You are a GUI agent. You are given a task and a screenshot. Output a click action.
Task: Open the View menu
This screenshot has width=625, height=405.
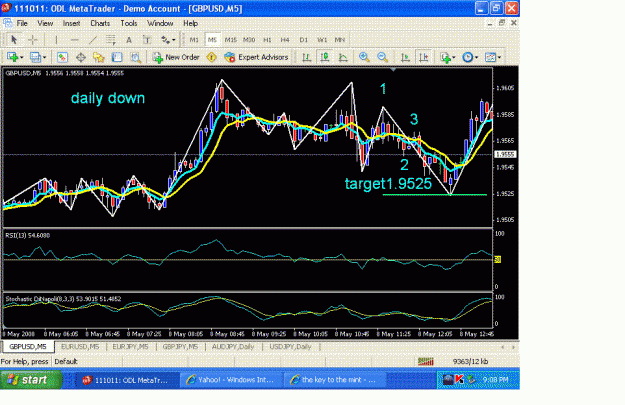[x=45, y=23]
